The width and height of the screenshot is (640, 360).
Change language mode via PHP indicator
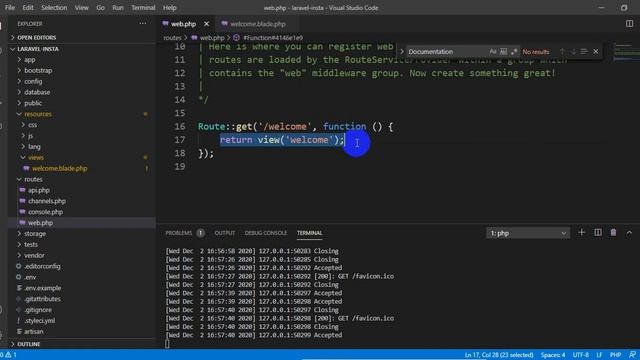(616, 355)
